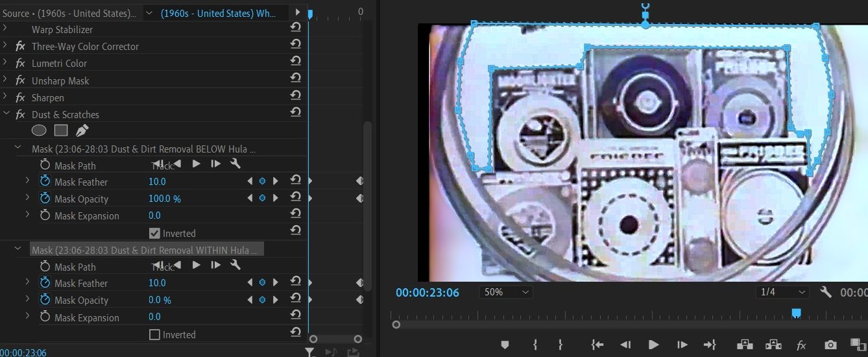
Task: Reset the Lumetri Color effect
Action: (295, 61)
